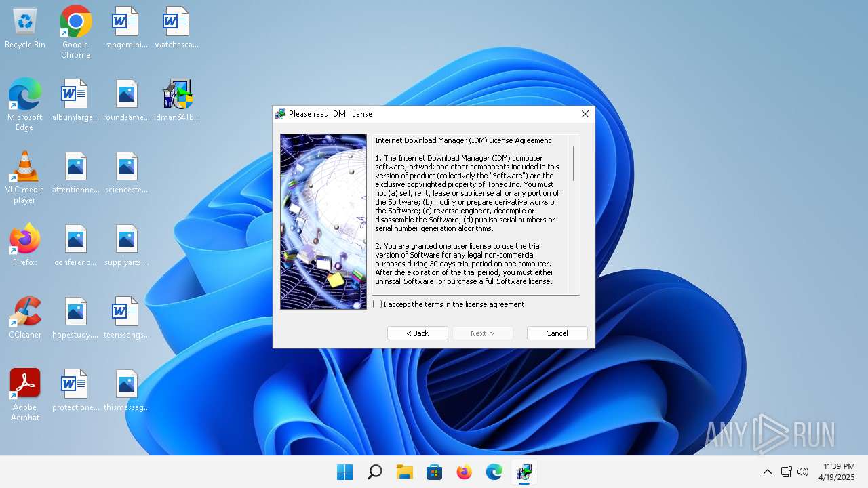
Task: Open Recycle Bin desktop icon
Action: pos(25,28)
